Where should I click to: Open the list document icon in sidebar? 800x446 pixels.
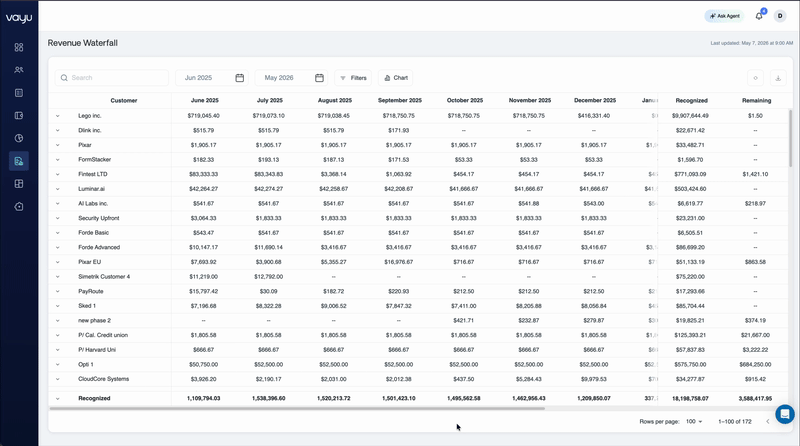(19, 93)
